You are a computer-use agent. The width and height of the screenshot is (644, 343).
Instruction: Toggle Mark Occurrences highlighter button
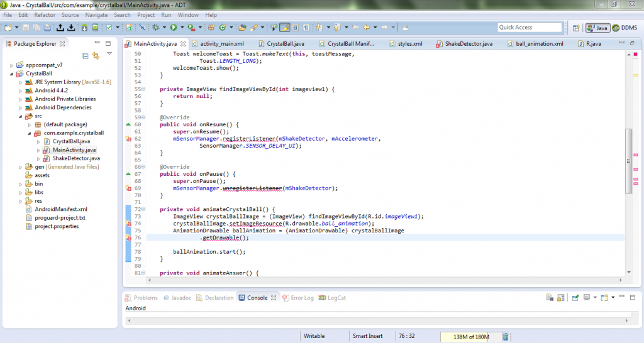(284, 28)
